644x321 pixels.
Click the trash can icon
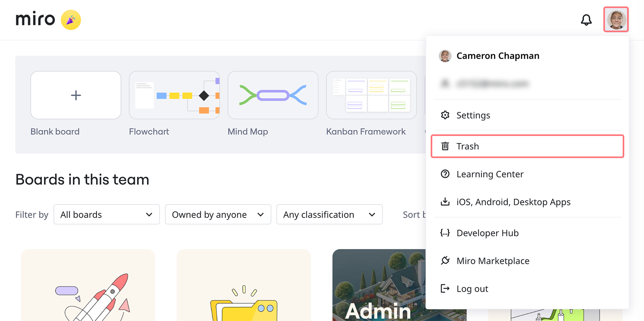coord(445,146)
